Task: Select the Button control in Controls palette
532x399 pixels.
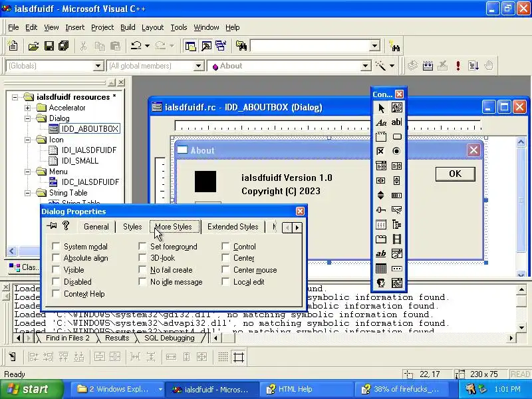Action: point(396,137)
